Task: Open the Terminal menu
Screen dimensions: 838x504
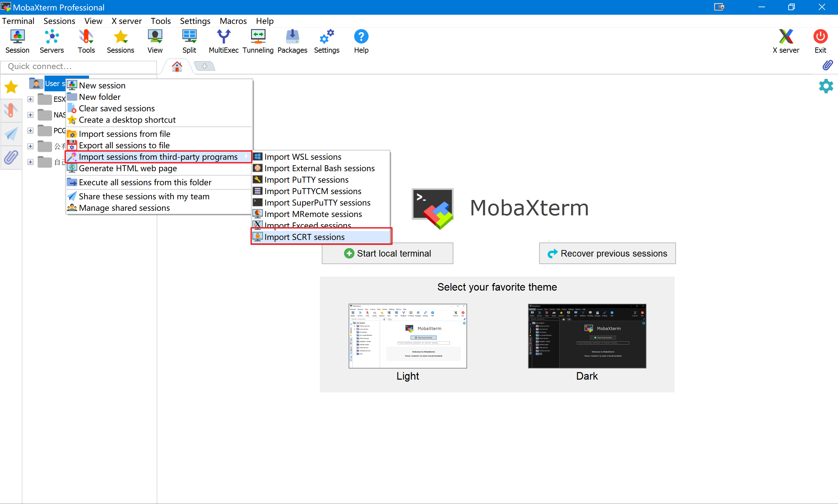Action: (18, 21)
